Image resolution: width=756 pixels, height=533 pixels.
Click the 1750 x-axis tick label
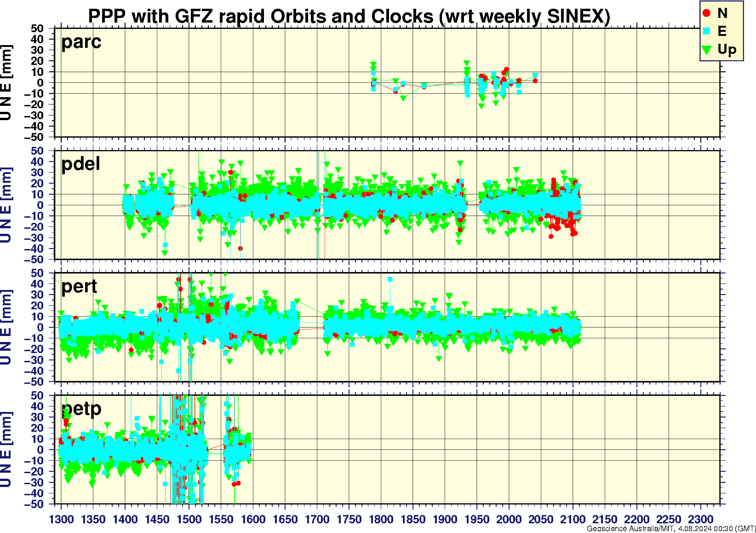pos(349,519)
